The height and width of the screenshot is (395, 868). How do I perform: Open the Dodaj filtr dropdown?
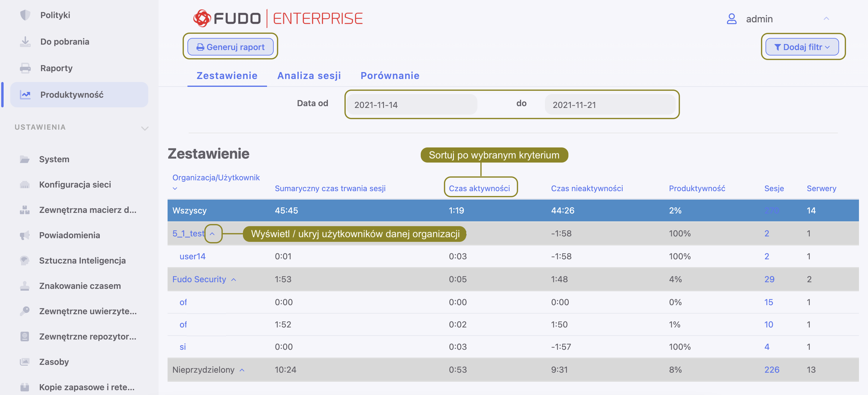pos(802,47)
